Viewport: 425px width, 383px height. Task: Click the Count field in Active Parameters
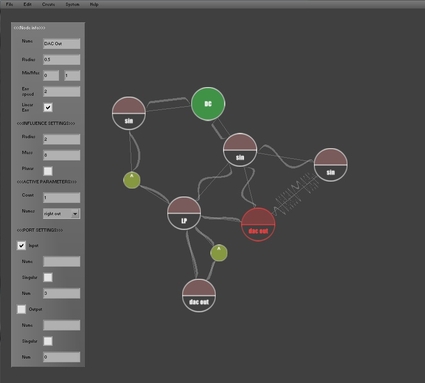point(62,198)
